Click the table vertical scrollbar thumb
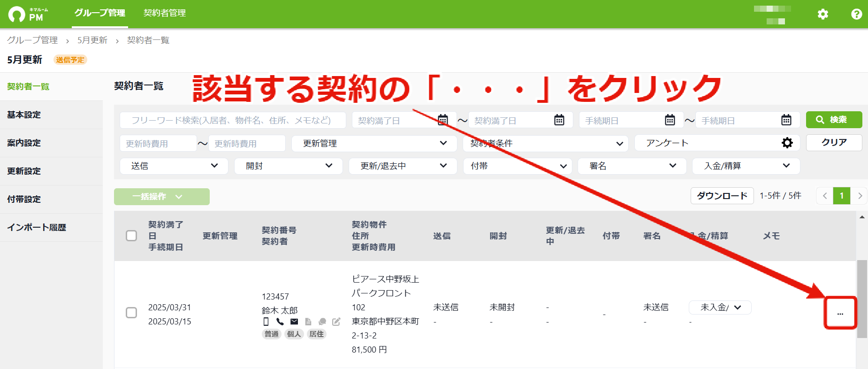868x369 pixels. point(862,299)
